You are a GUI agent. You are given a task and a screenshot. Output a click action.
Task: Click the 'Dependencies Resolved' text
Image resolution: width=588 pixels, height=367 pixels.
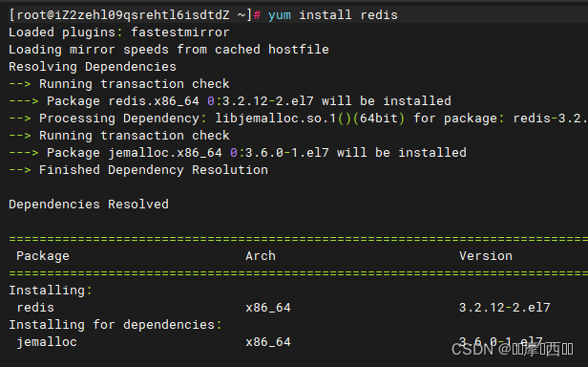click(x=89, y=205)
